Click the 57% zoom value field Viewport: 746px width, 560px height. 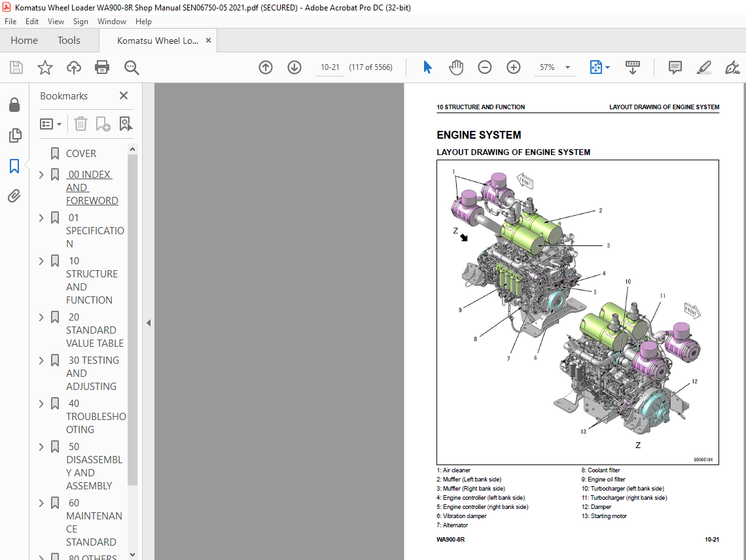[547, 67]
